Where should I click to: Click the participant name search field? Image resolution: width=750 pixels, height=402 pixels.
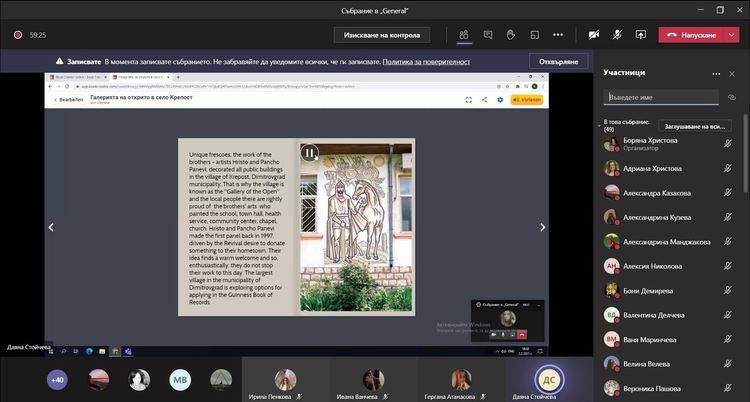pyautogui.click(x=661, y=97)
